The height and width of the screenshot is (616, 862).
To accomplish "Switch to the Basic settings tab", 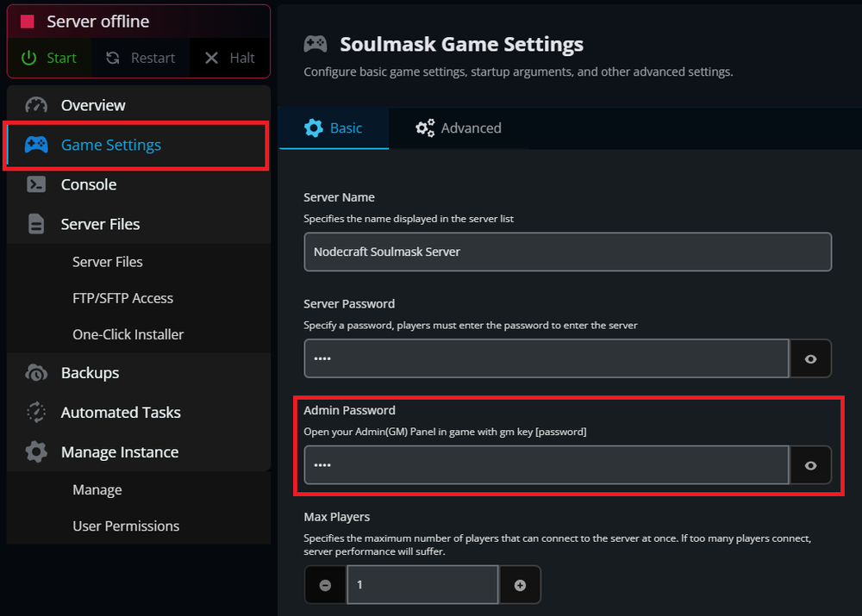I will pyautogui.click(x=334, y=128).
